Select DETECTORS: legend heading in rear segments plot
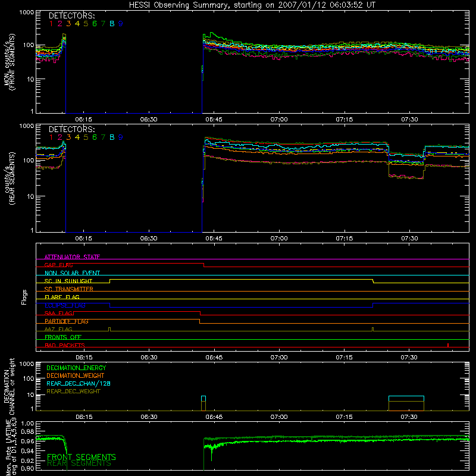This screenshot has width=476, height=476. (71, 130)
